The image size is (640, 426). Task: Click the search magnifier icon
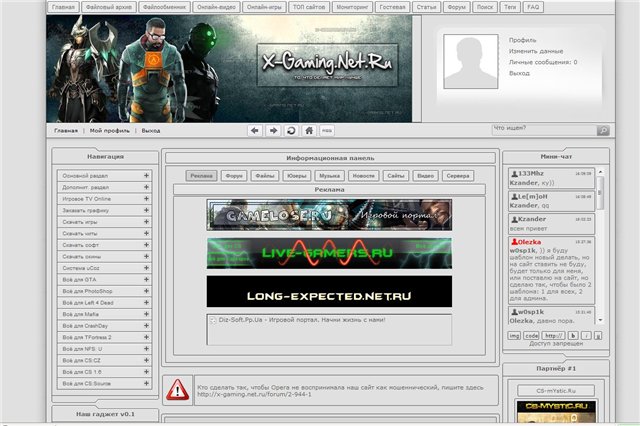click(603, 131)
